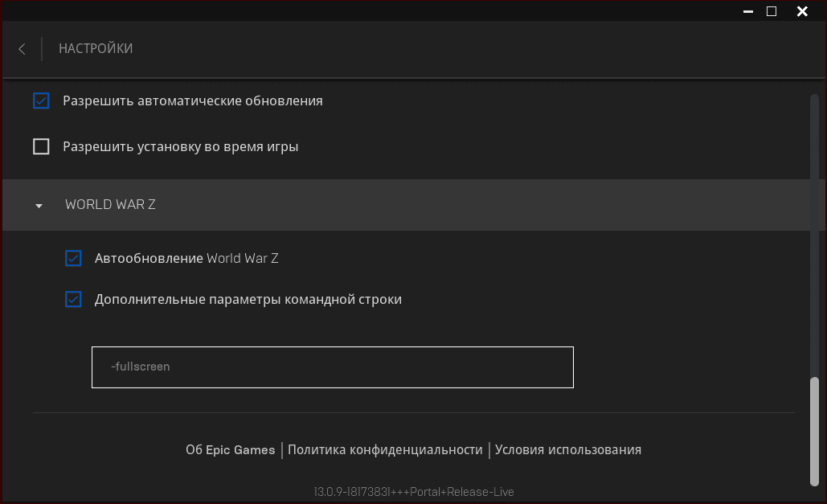The image size is (827, 504).
Task: Focus the -fullscreen command line input field
Action: coord(332,367)
